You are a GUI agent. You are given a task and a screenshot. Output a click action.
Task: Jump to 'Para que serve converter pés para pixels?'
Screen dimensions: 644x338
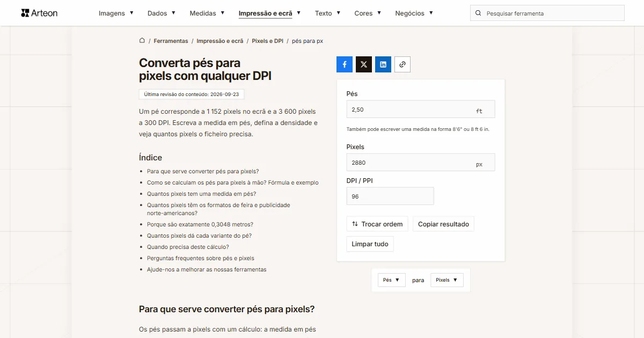[203, 172]
